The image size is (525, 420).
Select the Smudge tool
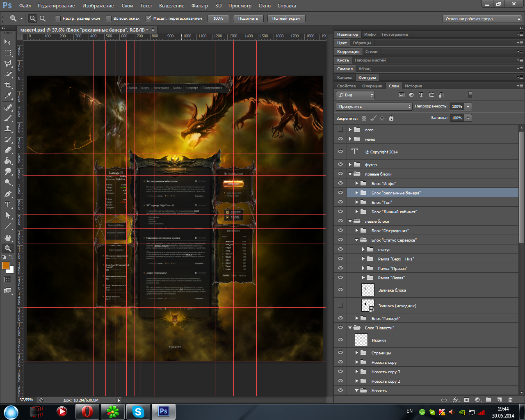click(x=8, y=171)
